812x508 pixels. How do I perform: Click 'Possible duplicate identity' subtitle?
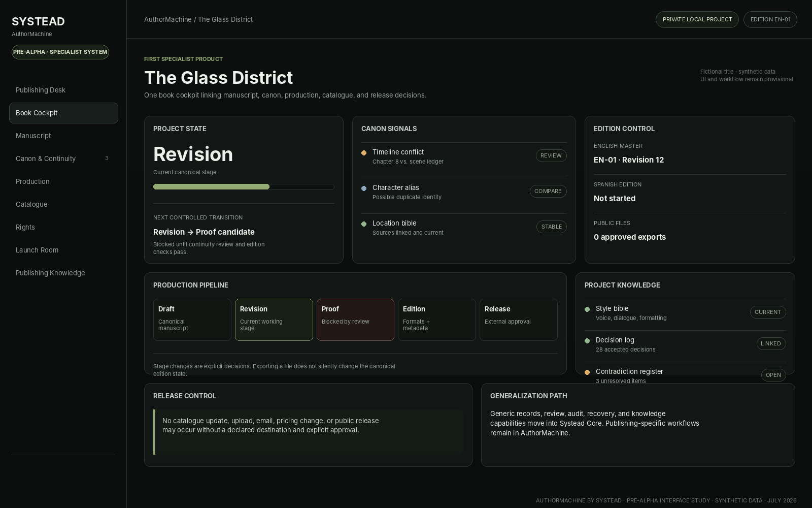click(x=407, y=197)
